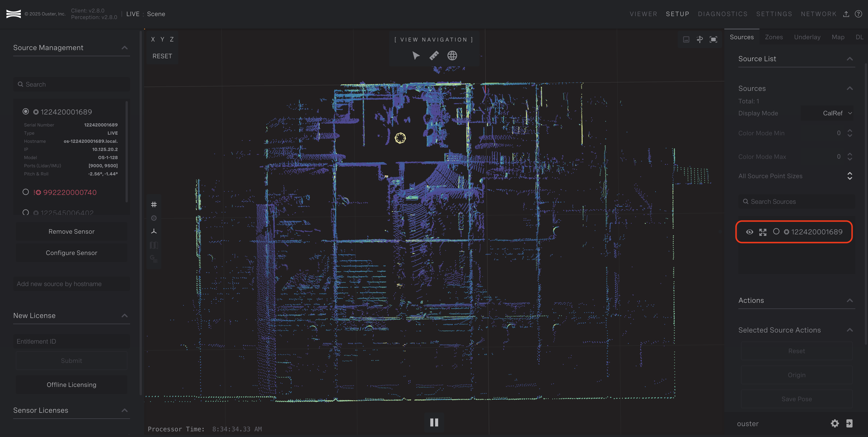The image size is (868, 437).
Task: Click the globe view navigation icon
Action: (452, 56)
